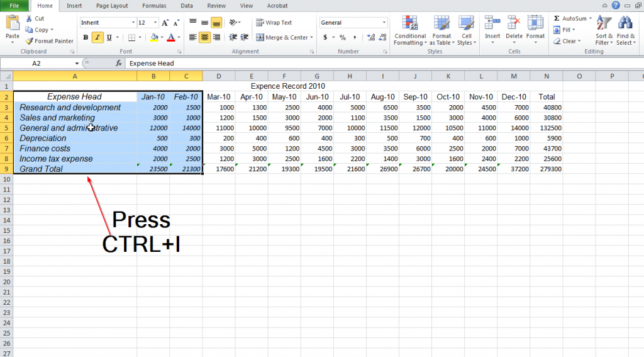Toggle middle align

click(x=204, y=23)
